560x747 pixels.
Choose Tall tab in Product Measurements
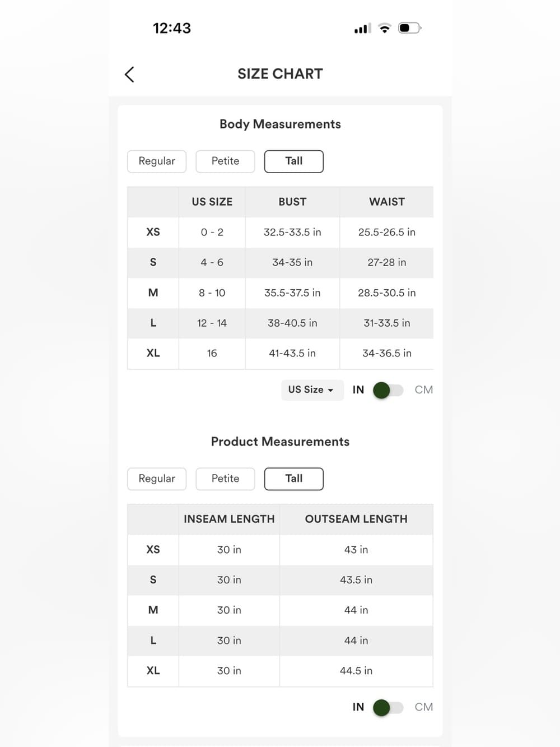(x=294, y=479)
